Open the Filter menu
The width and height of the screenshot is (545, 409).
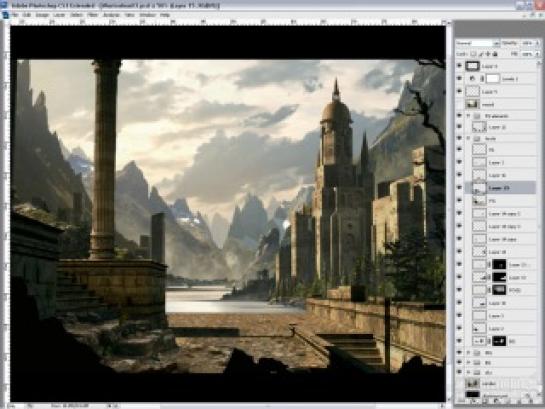pos(92,15)
